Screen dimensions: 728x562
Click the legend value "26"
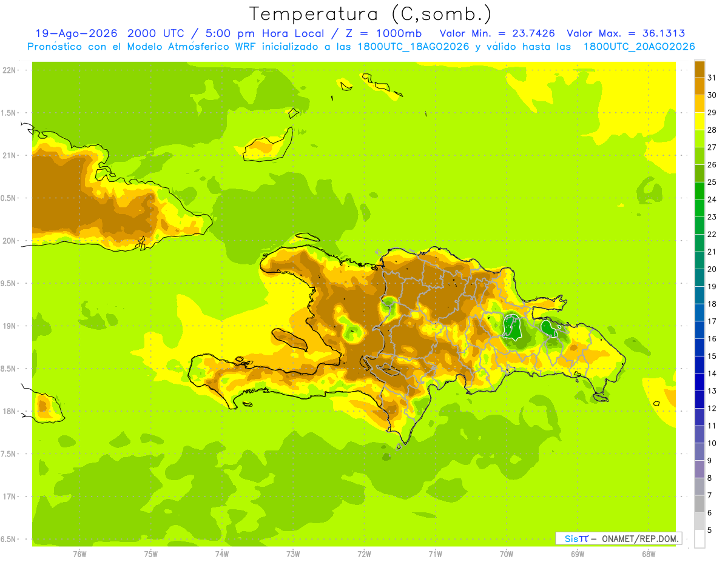tap(712, 165)
